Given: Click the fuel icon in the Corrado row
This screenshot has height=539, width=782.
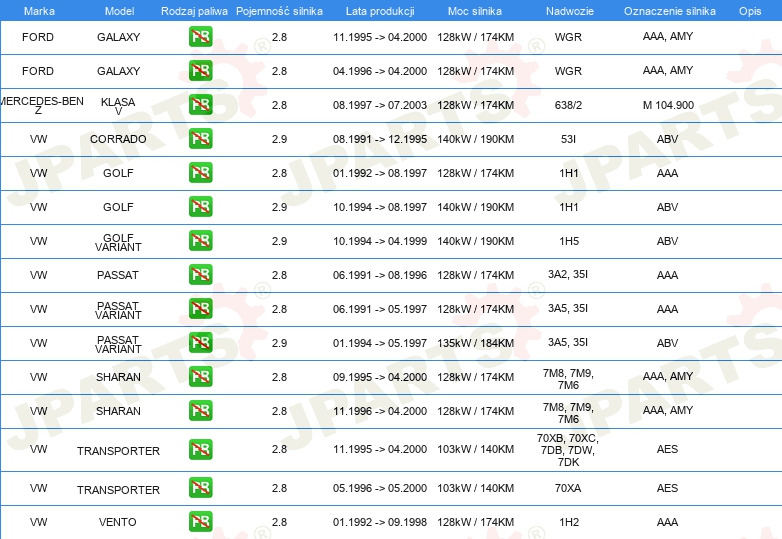Looking at the screenshot, I should click(200, 139).
